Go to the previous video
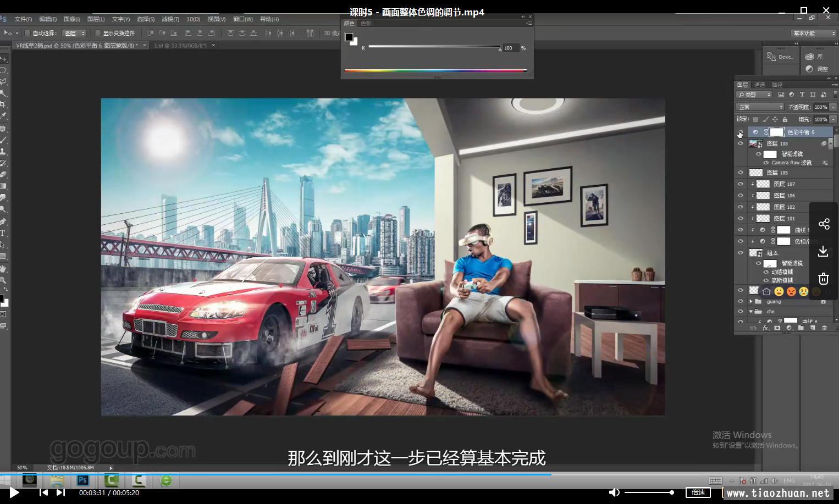Image resolution: width=839 pixels, height=504 pixels. click(x=43, y=492)
